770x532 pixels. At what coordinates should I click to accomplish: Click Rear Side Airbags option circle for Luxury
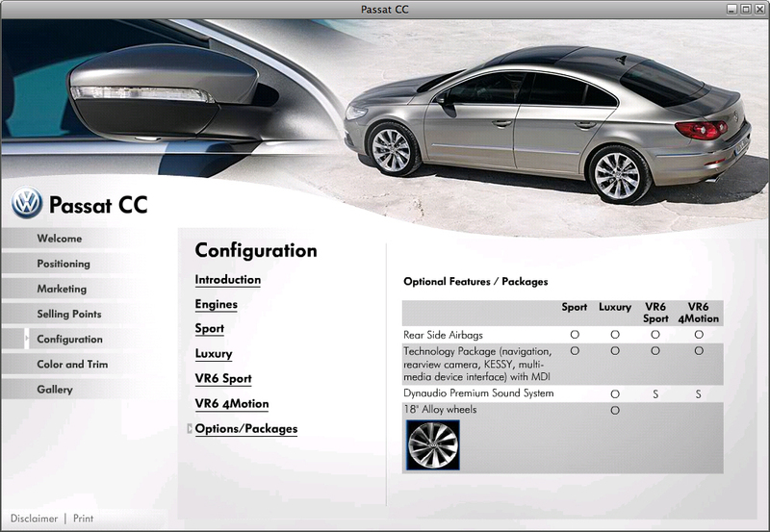[615, 335]
